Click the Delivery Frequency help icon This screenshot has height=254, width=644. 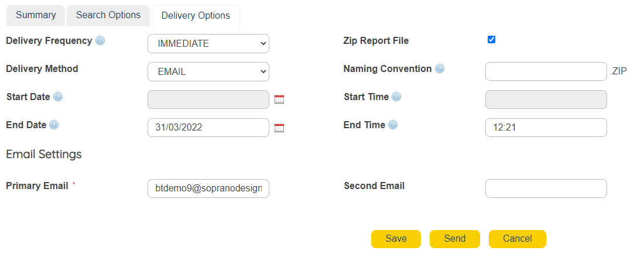100,41
